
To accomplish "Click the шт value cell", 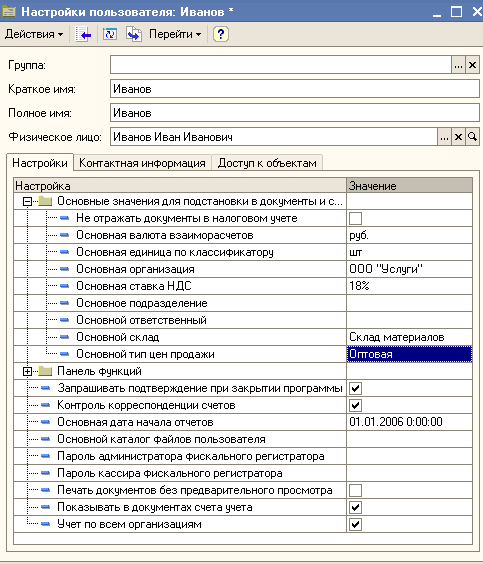I will point(409,252).
